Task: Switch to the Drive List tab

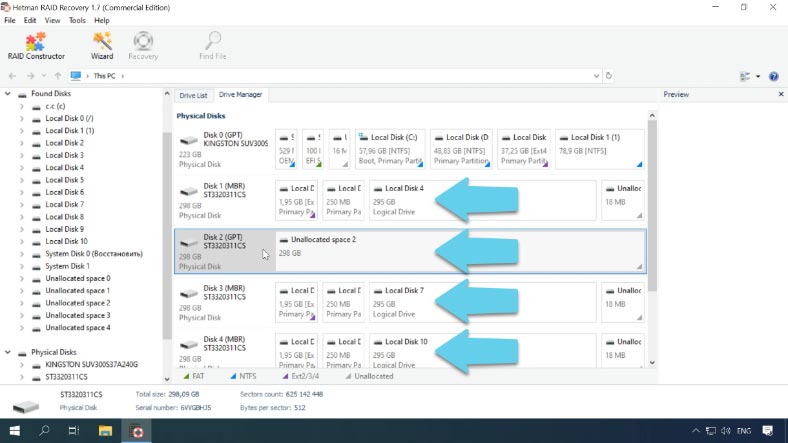Action: (x=193, y=95)
